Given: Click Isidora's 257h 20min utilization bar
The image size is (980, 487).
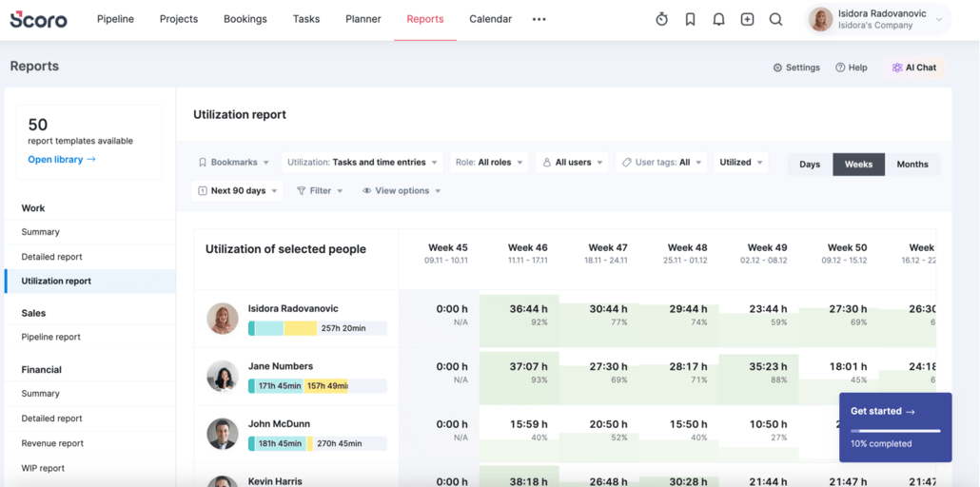Looking at the screenshot, I should [318, 328].
